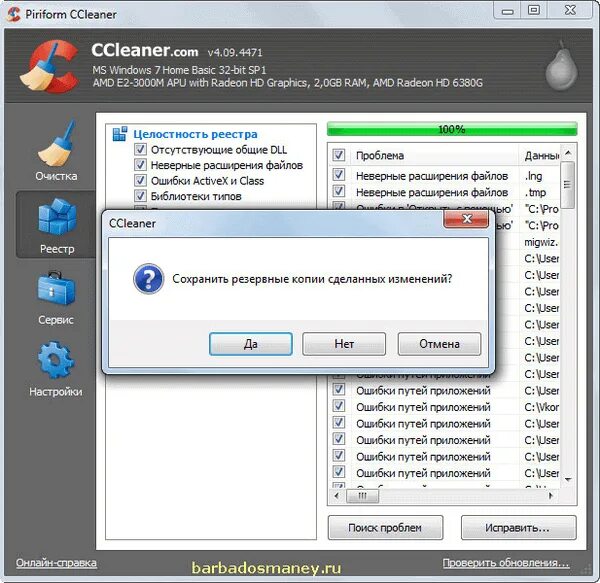Click the pear icon in header
Screen dimensions: 600x583
coord(561,66)
